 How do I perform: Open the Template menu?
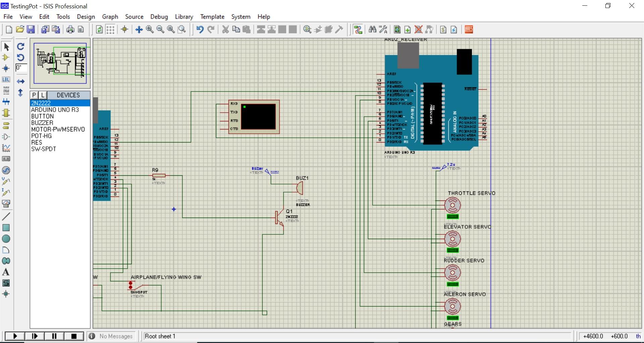(x=212, y=17)
